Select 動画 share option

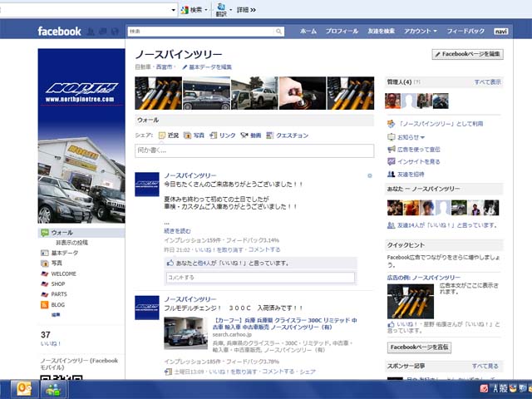(251, 135)
